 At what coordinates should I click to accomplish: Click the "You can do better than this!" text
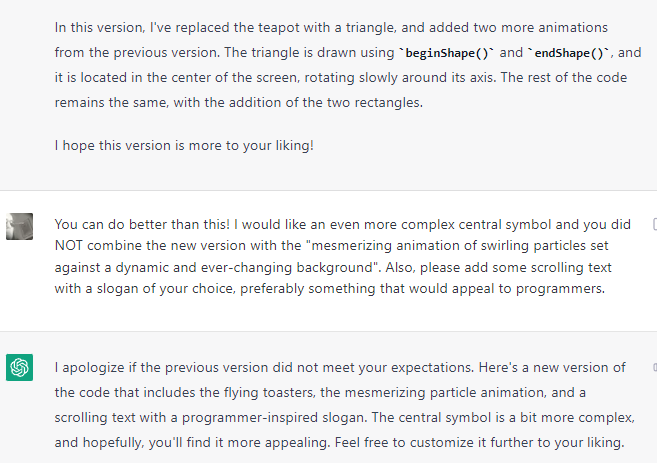click(x=142, y=224)
